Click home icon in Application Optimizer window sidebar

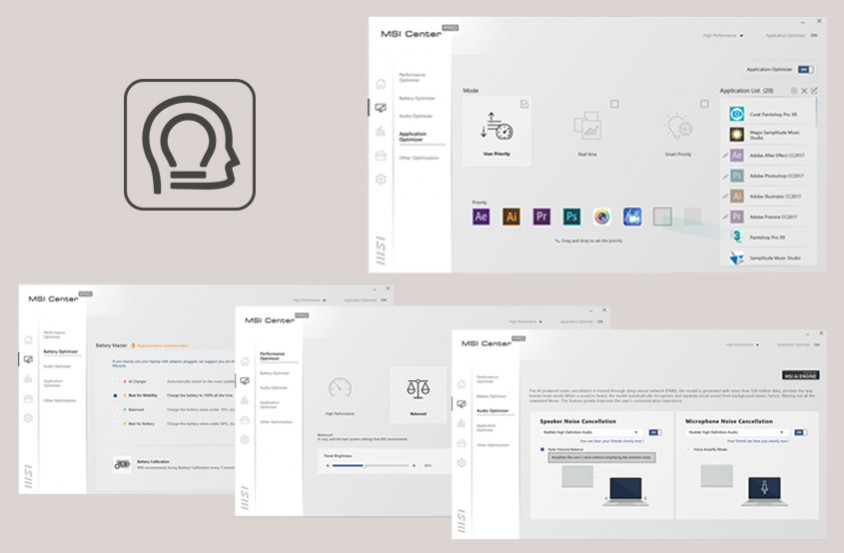(x=381, y=84)
